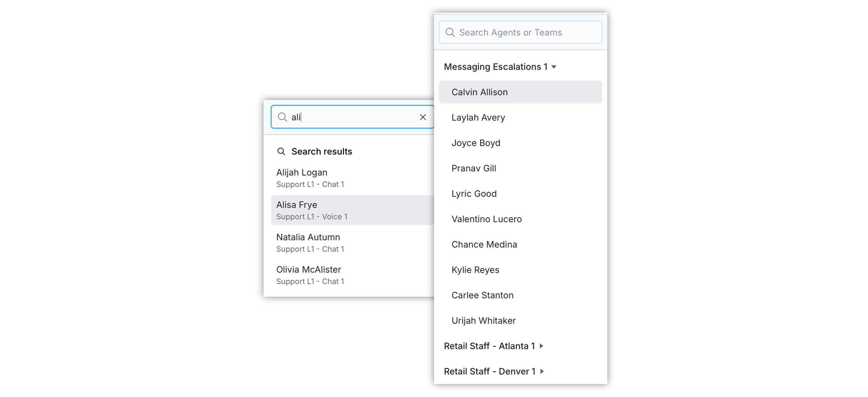Click the magnifier icon in the 'ali' search box

(x=282, y=117)
